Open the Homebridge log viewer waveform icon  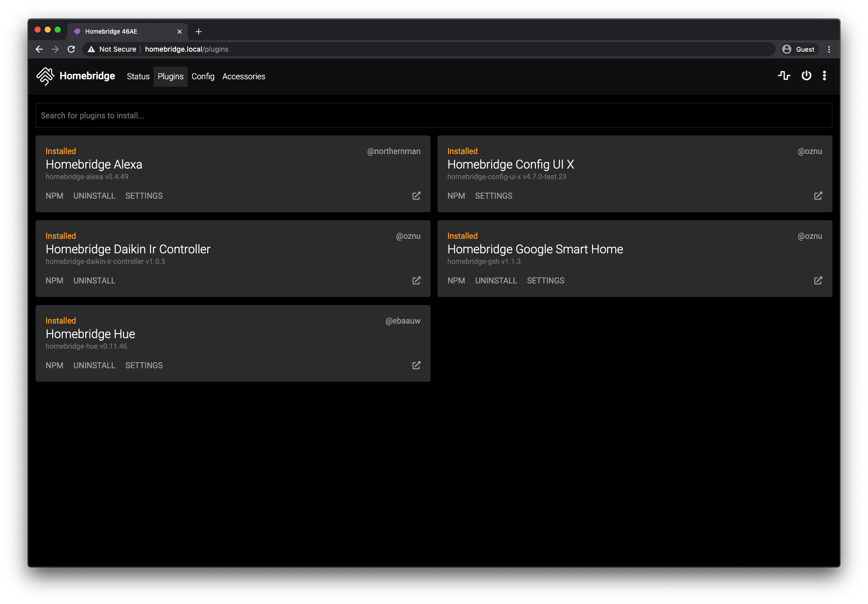[x=784, y=76]
